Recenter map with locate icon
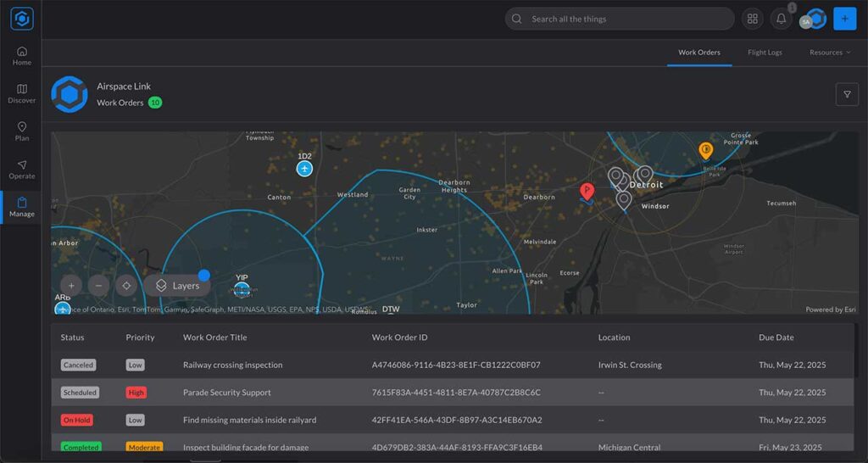868x463 pixels. (126, 286)
